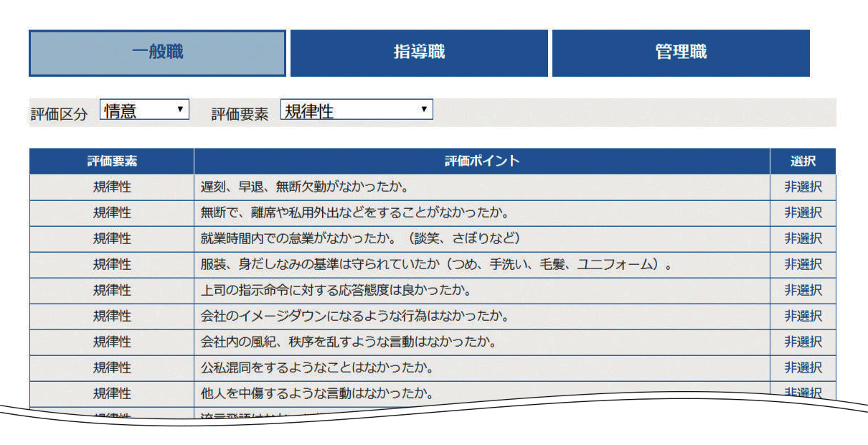Click the 他人を中傷するような言動 row text

[x=317, y=393]
